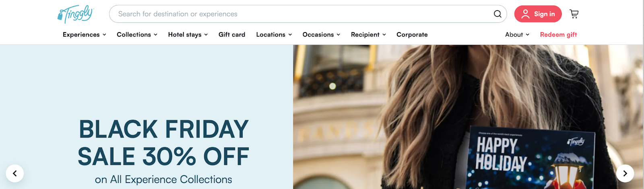Click the Tinggly logo on gift box

576,142
